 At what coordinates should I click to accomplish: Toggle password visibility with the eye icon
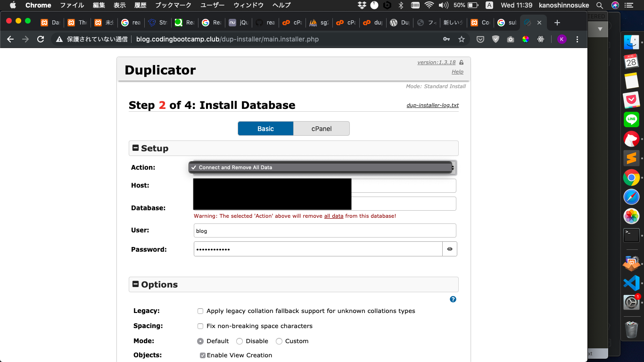449,249
